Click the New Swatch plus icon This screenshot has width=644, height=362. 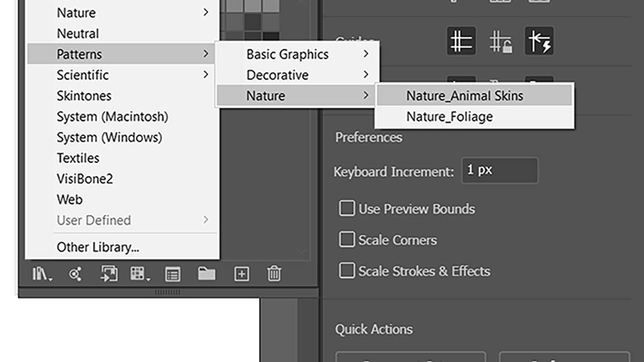coord(241,275)
